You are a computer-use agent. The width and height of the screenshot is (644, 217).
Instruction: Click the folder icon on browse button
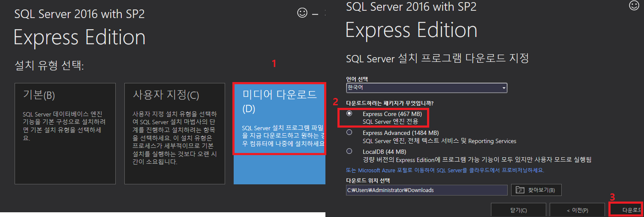[520, 190]
